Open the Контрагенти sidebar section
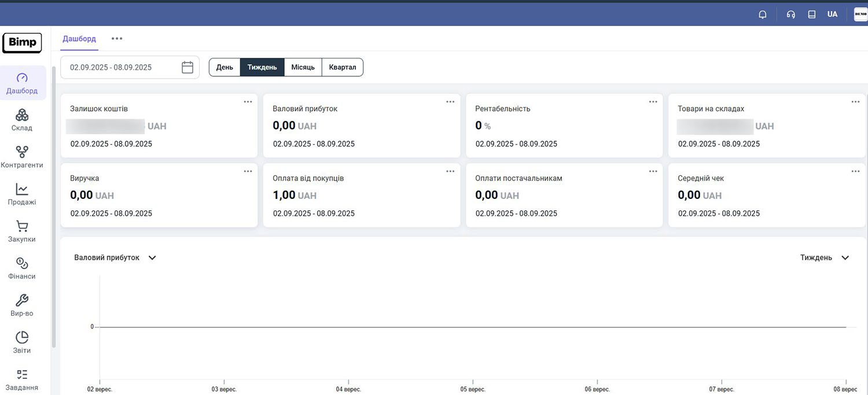The width and height of the screenshot is (868, 395). [22, 152]
